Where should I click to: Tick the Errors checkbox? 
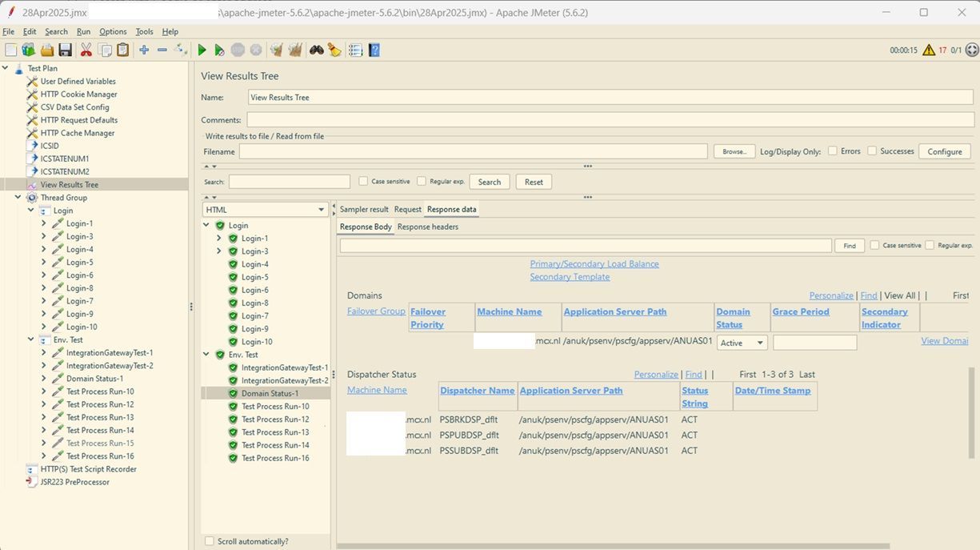tap(833, 151)
